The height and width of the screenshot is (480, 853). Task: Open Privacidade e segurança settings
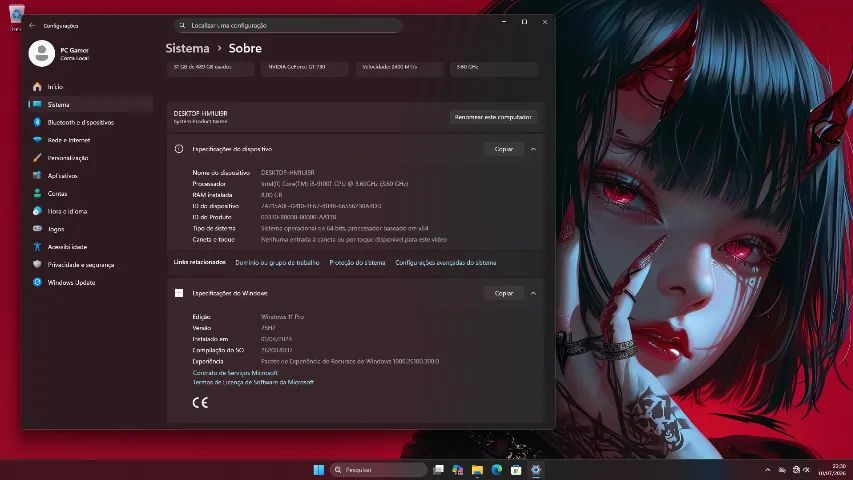tap(90, 264)
